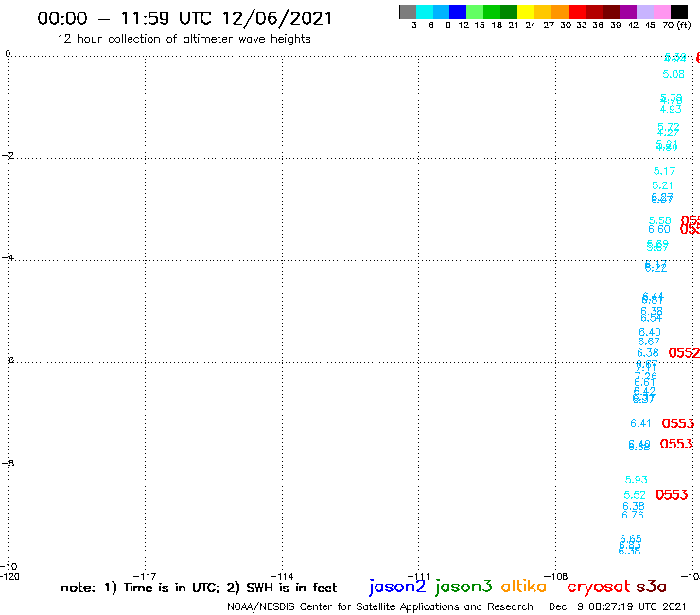Pick the pink swatch in the legend bar
Screen dimensions: 700x615
click(662, 11)
